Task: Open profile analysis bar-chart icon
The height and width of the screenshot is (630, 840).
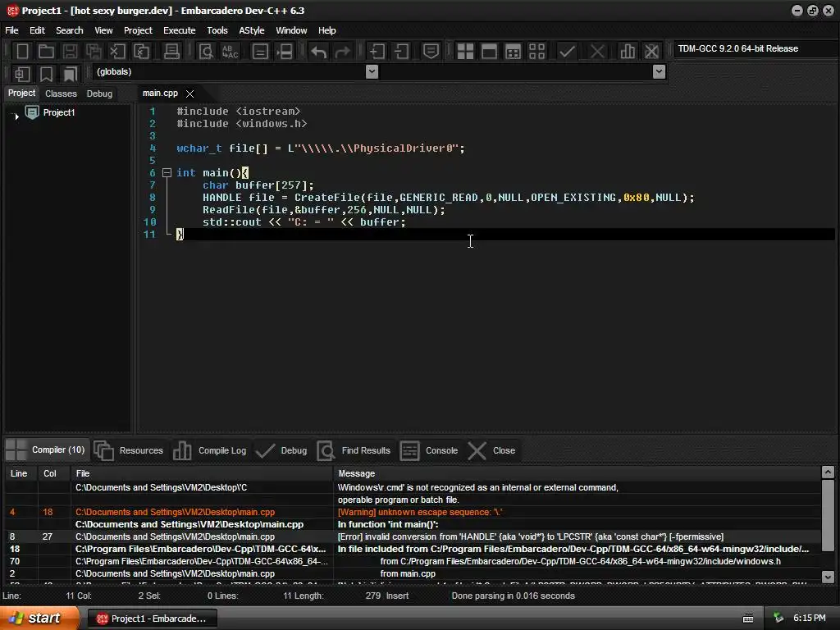Action: coord(628,52)
